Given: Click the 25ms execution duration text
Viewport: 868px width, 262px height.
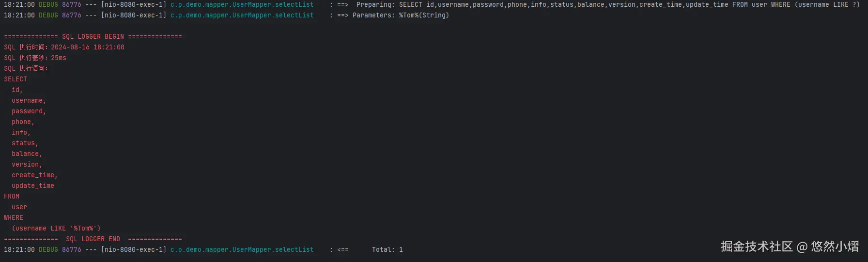Looking at the screenshot, I should coord(59,58).
